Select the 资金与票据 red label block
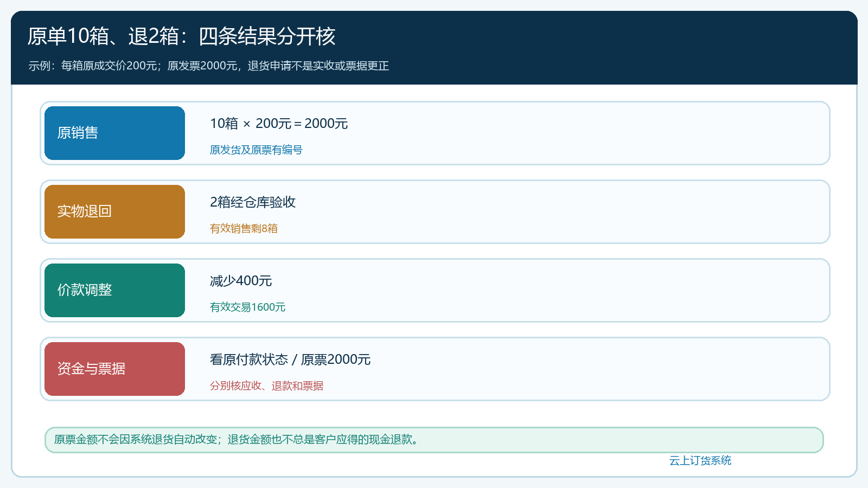 click(114, 369)
